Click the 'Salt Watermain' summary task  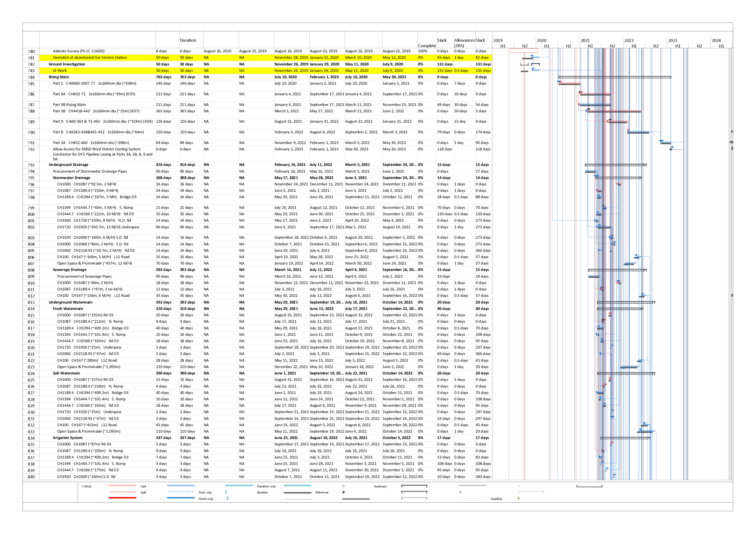(66, 374)
